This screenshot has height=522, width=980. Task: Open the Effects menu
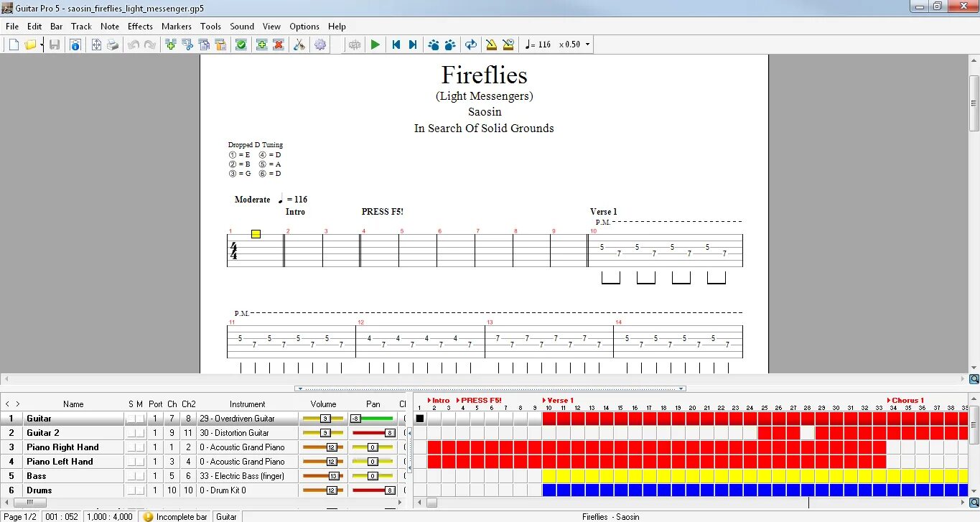pyautogui.click(x=140, y=27)
